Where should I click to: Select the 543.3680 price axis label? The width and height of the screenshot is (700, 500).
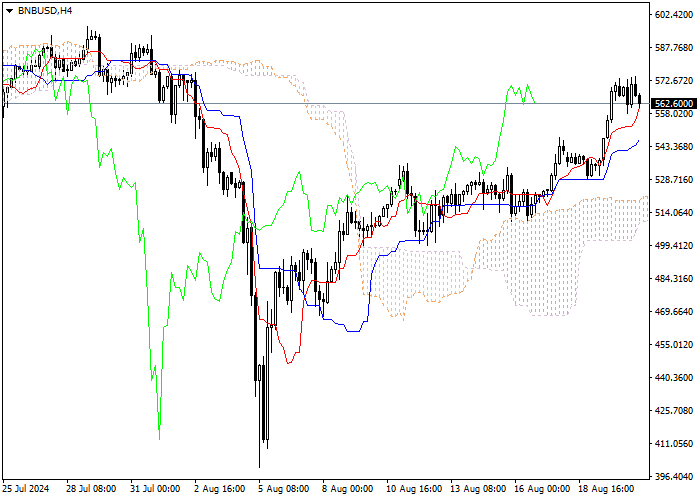pos(674,147)
